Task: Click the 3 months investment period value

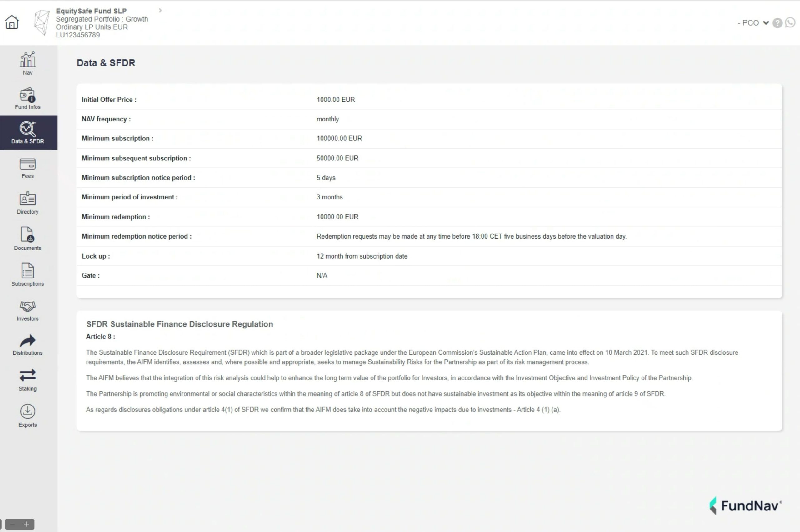Action: point(329,197)
